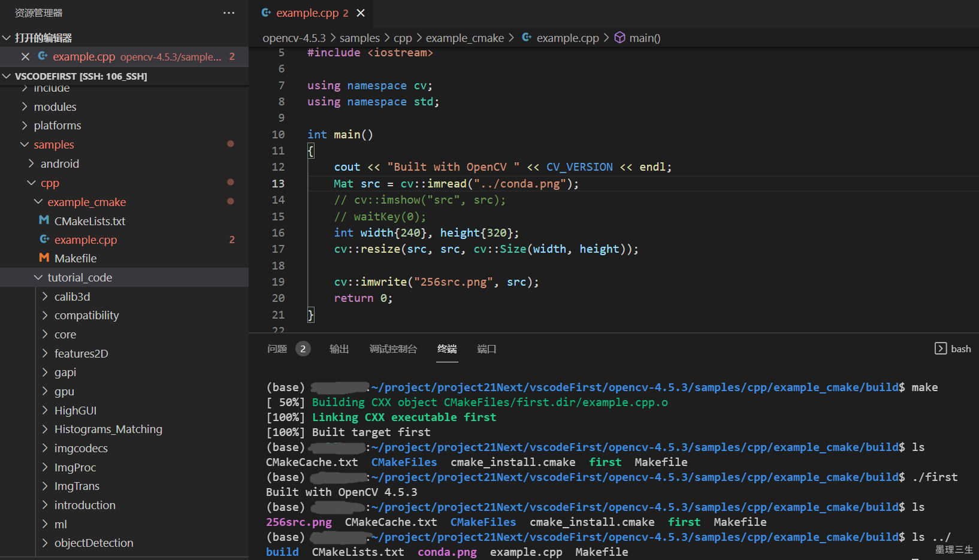Click cpp in the breadcrumb path

403,38
